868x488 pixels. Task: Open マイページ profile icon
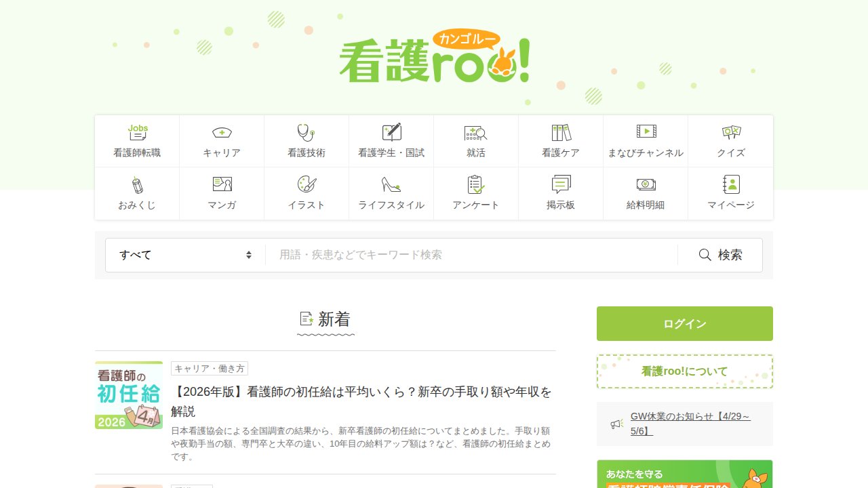coord(730,192)
